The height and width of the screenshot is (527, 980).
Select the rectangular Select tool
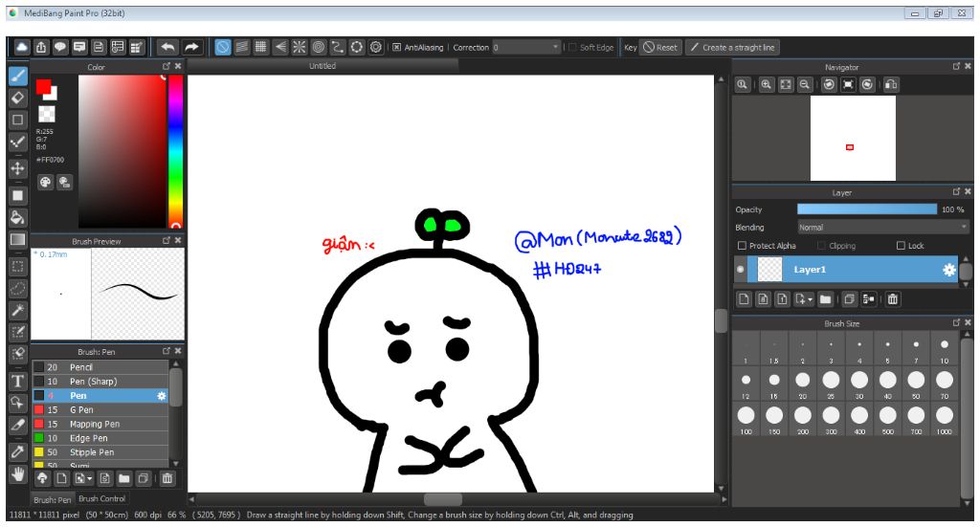(x=18, y=267)
